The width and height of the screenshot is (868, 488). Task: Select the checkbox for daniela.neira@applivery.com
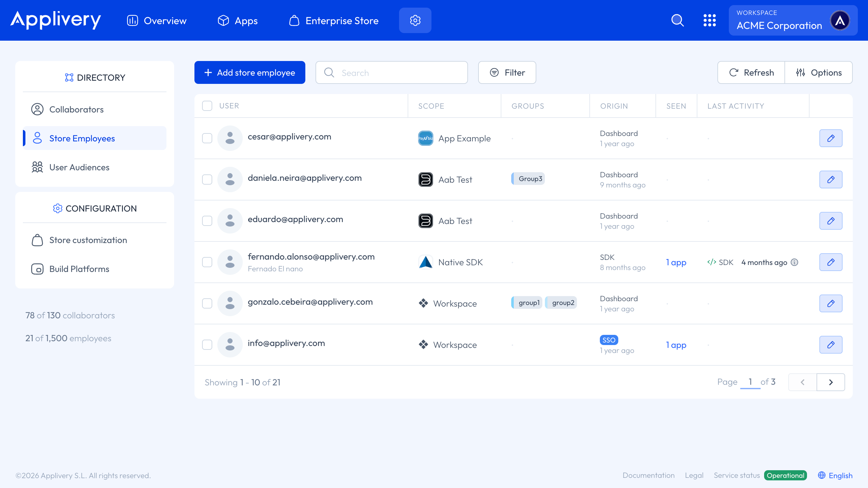[207, 180]
